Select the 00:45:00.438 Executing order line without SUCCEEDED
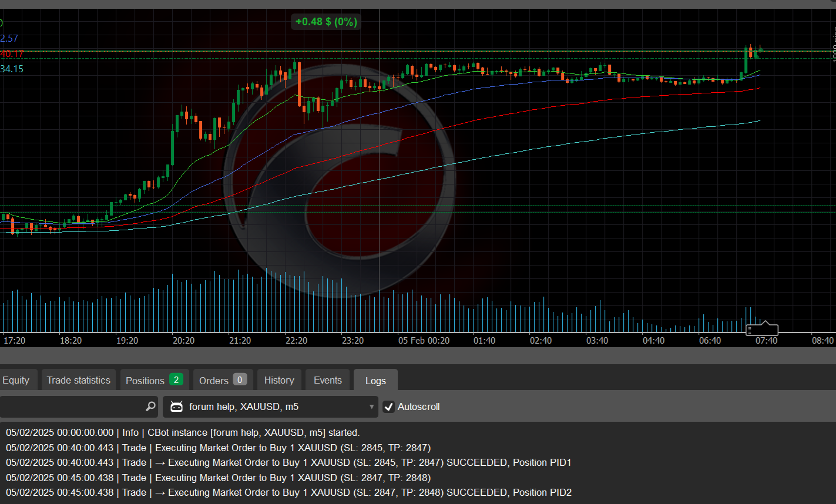Screen dimensions: 836x504 218,478
